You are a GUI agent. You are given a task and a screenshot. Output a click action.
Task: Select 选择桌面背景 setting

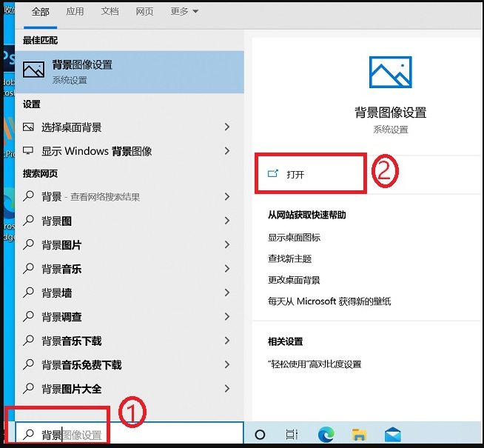click(x=130, y=127)
